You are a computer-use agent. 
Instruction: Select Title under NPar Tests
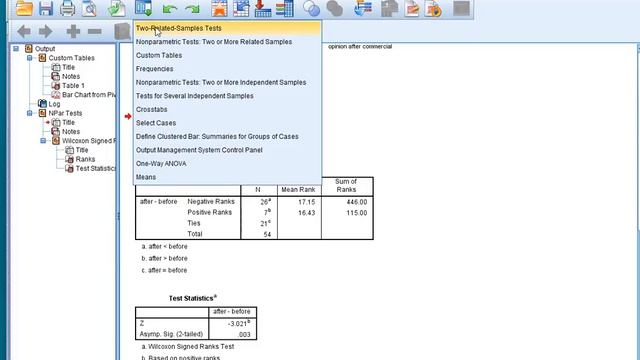point(68,122)
